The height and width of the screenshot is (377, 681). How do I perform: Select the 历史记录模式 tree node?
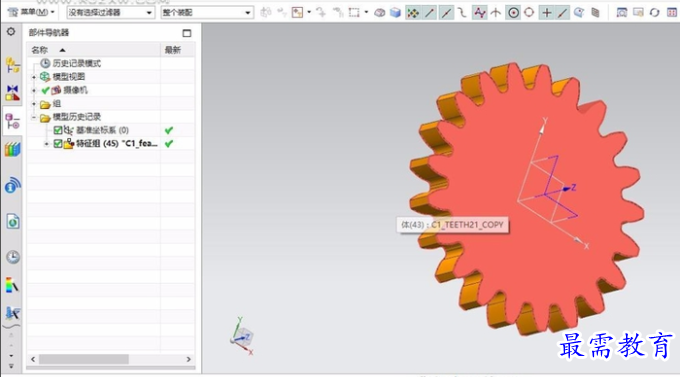(x=76, y=63)
